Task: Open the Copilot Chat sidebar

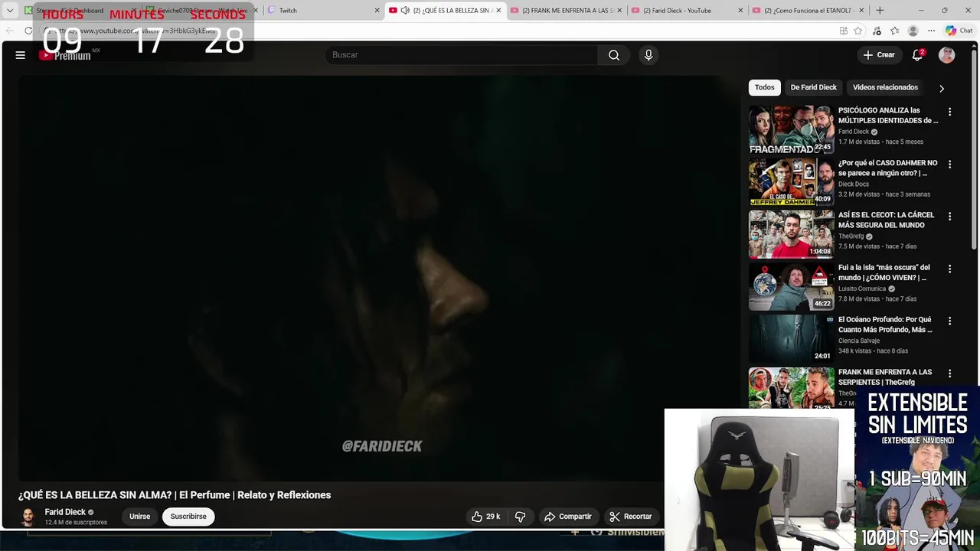Action: pyautogui.click(x=958, y=31)
